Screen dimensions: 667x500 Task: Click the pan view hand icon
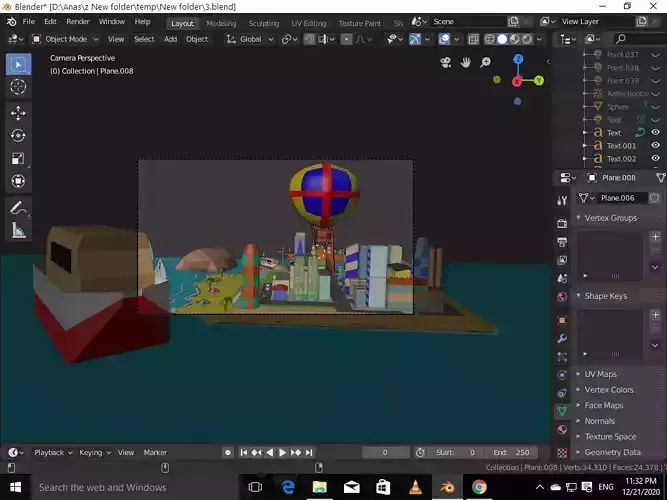465,63
